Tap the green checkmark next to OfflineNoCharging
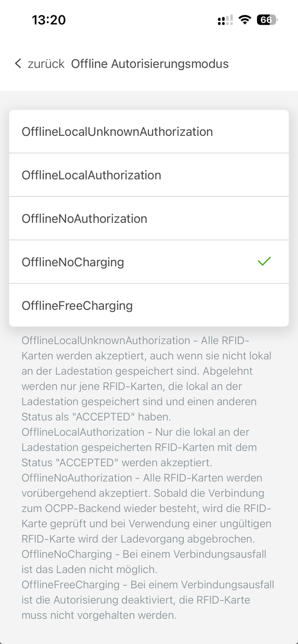298x644 pixels. point(264,261)
